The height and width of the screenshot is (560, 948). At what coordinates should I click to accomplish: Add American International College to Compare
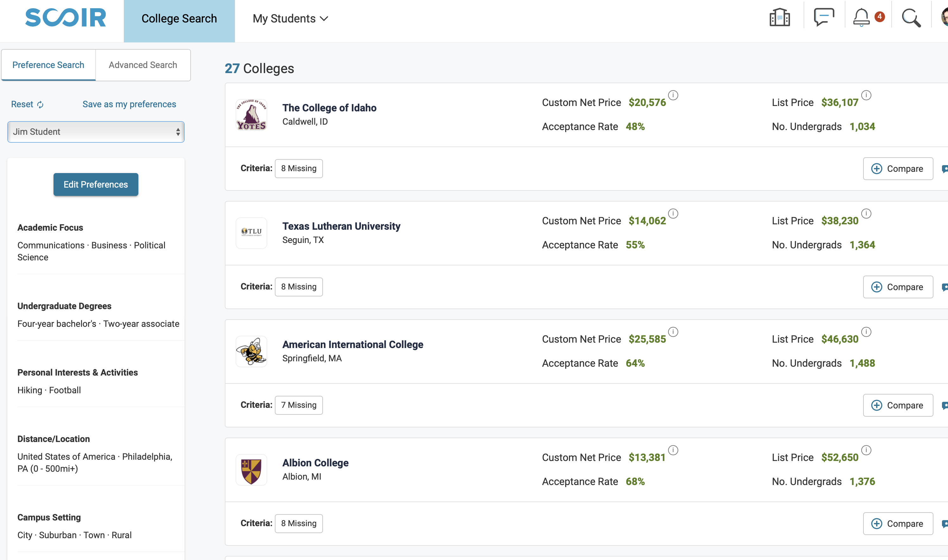tap(898, 405)
